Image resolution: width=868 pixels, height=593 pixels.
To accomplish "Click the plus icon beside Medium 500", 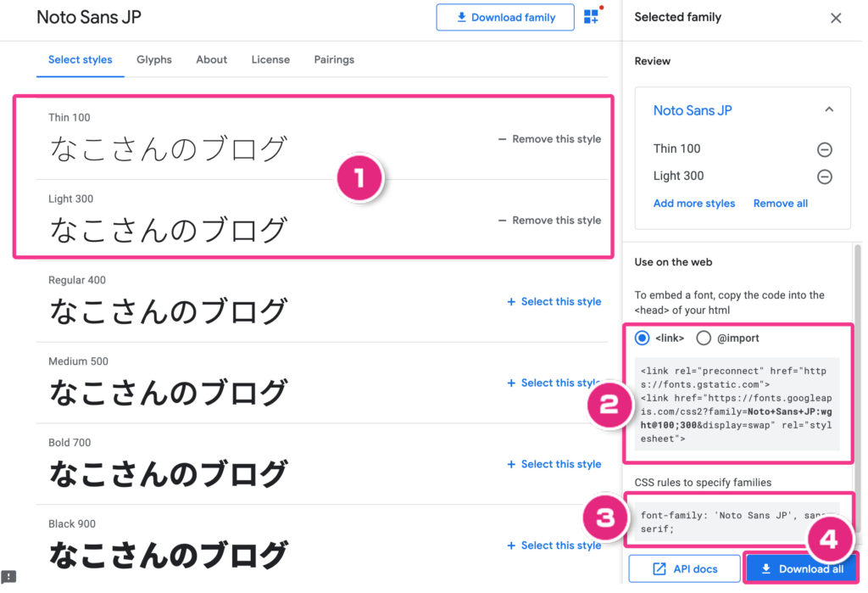I will click(x=511, y=383).
